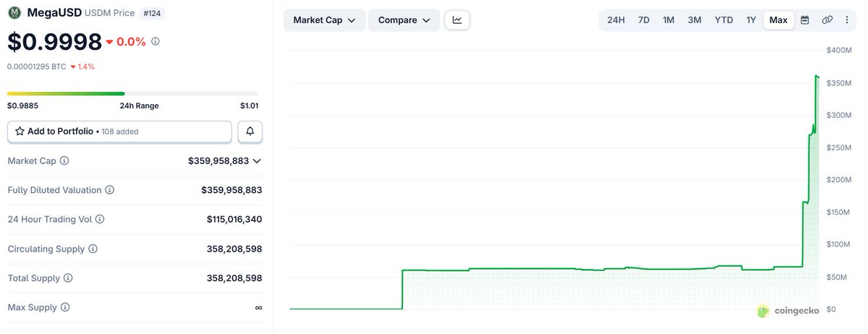
Task: Open Market Cap info tooltip icon
Action: click(64, 160)
